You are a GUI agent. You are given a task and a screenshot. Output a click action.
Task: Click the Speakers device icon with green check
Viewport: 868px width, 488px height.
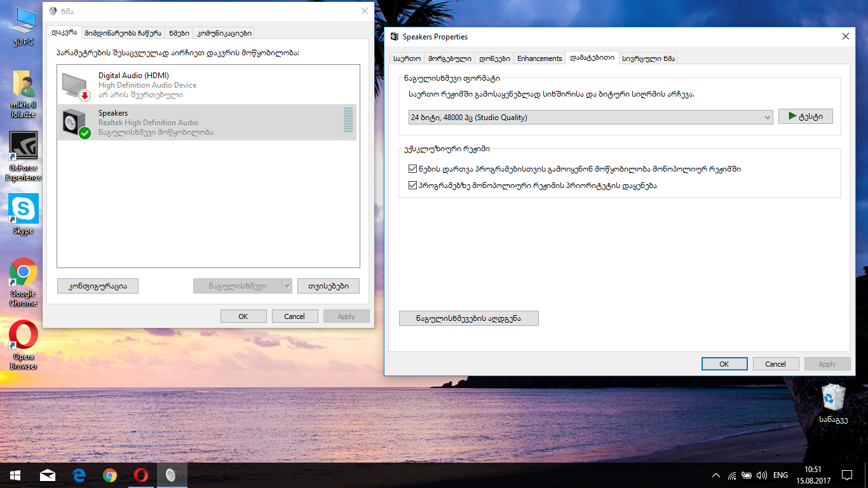[76, 123]
